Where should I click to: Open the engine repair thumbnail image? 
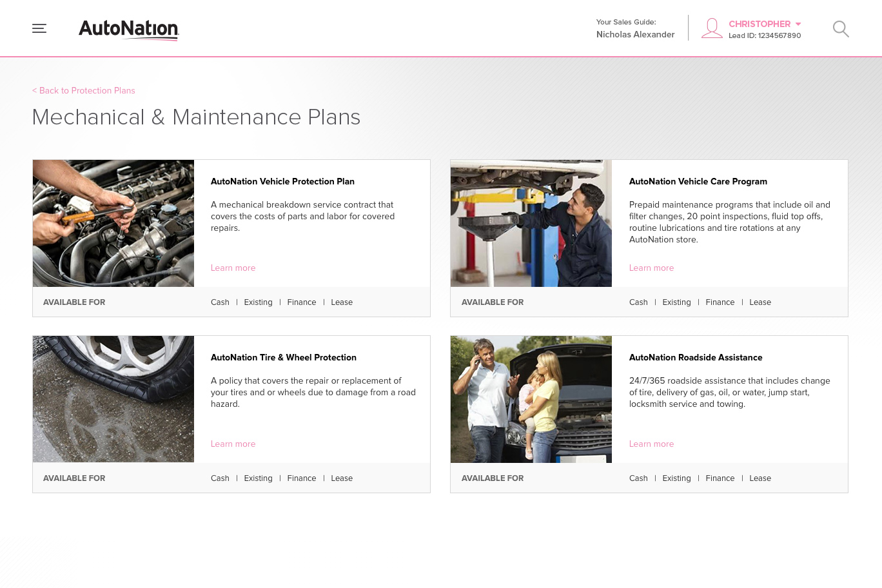tap(113, 223)
